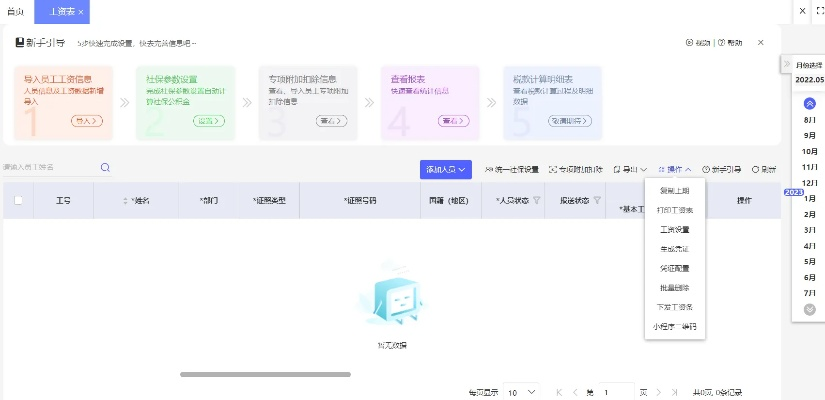Click the 帮助 help icon
The image size is (825, 400).
point(721,43)
